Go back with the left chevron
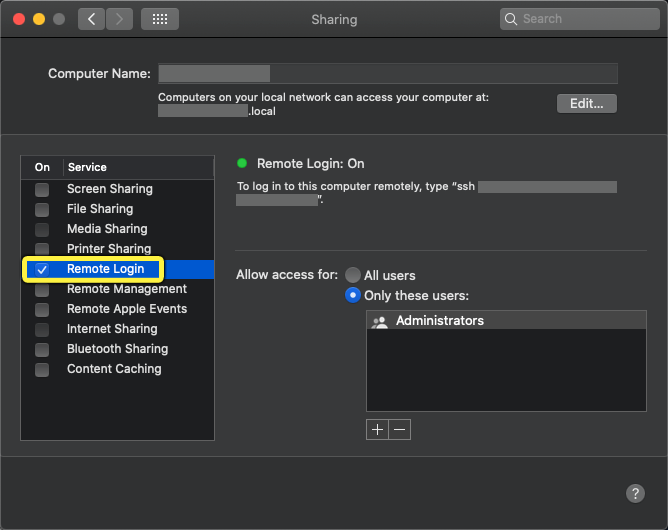This screenshot has height=530, width=668. 91,19
